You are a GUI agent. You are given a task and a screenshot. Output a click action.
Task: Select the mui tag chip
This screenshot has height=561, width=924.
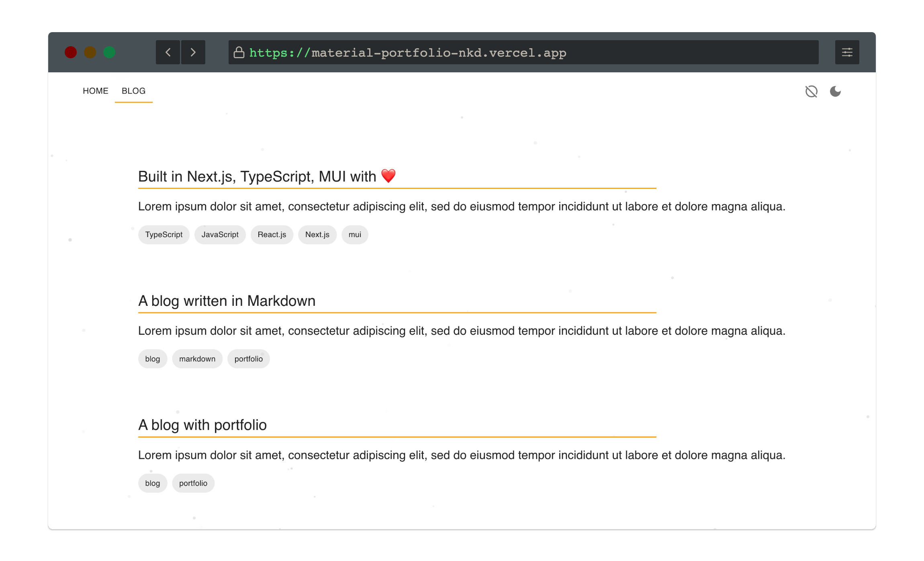[355, 235]
